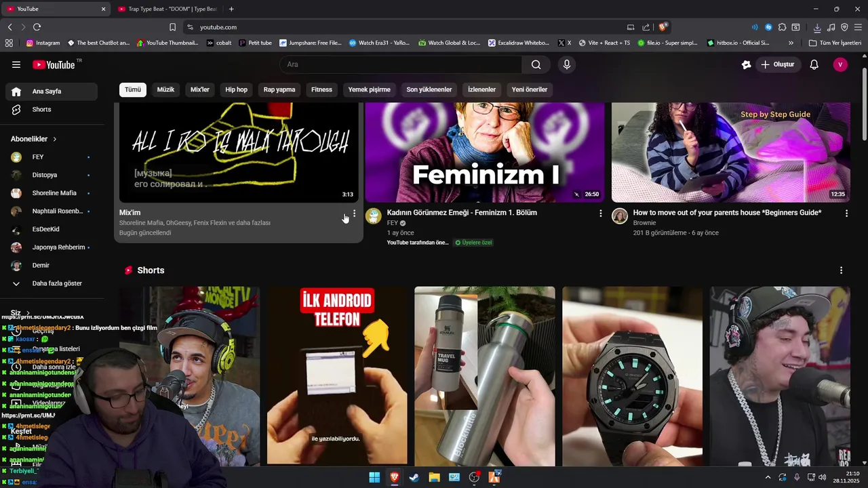Click the search magnifier button

coord(536,64)
